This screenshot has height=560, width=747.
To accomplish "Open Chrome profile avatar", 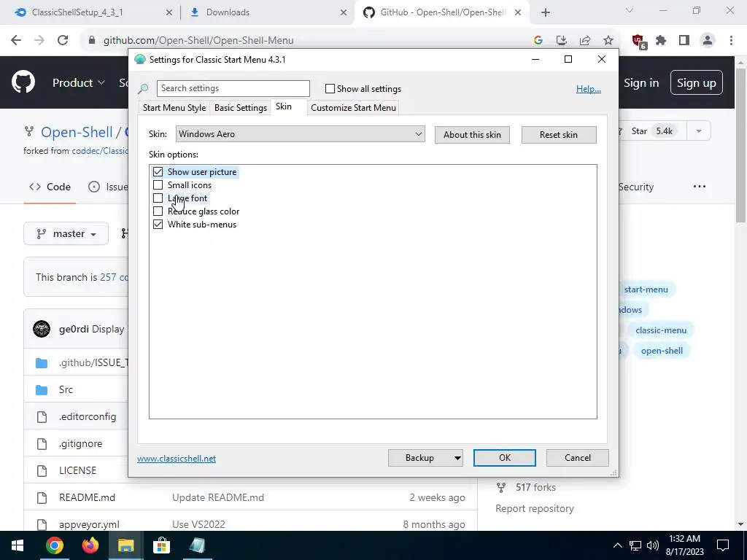I will point(708,41).
